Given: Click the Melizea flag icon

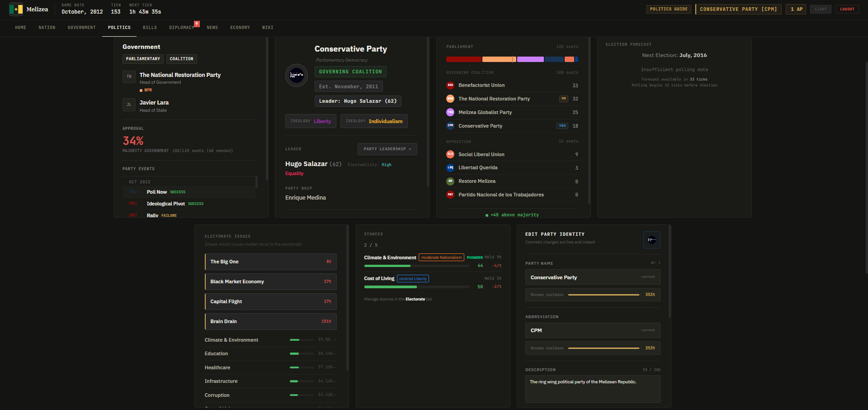Looking at the screenshot, I should (16, 9).
